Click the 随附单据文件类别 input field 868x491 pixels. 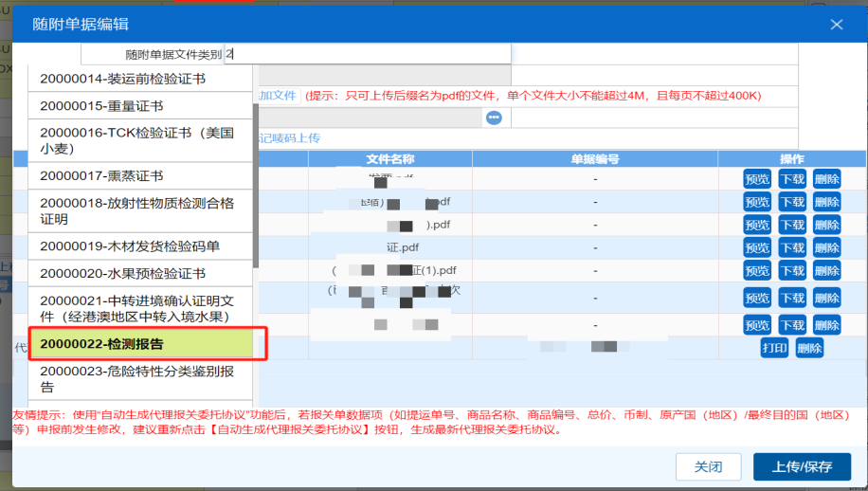368,55
